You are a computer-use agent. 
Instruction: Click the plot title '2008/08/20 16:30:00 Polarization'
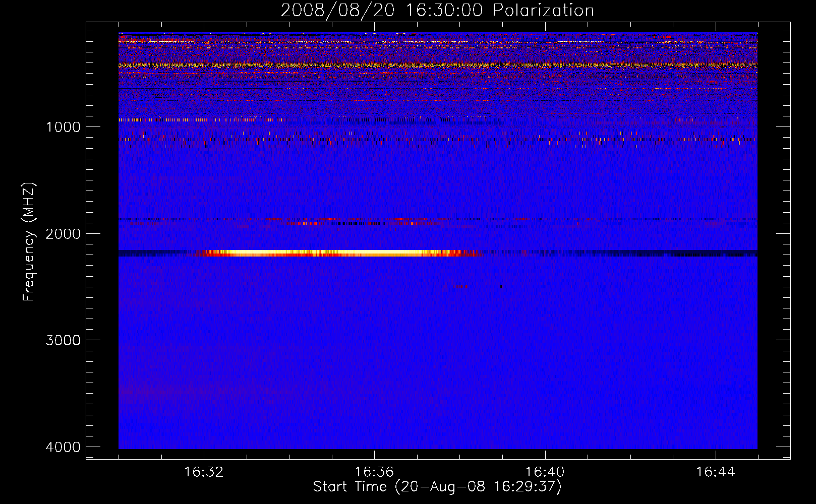point(437,10)
